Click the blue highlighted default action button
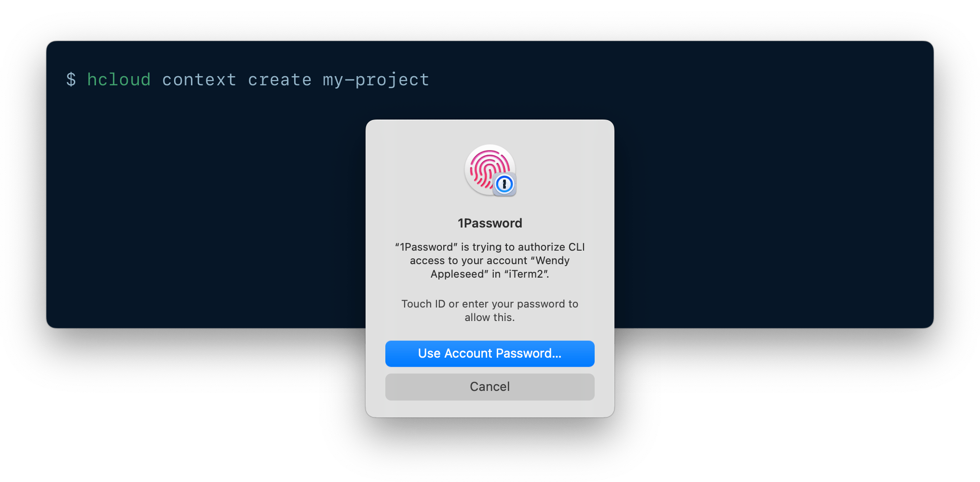The width and height of the screenshot is (980, 482). click(489, 353)
